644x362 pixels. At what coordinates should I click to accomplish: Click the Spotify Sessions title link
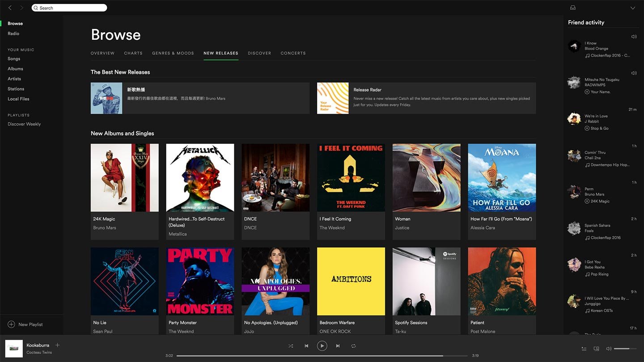411,323
